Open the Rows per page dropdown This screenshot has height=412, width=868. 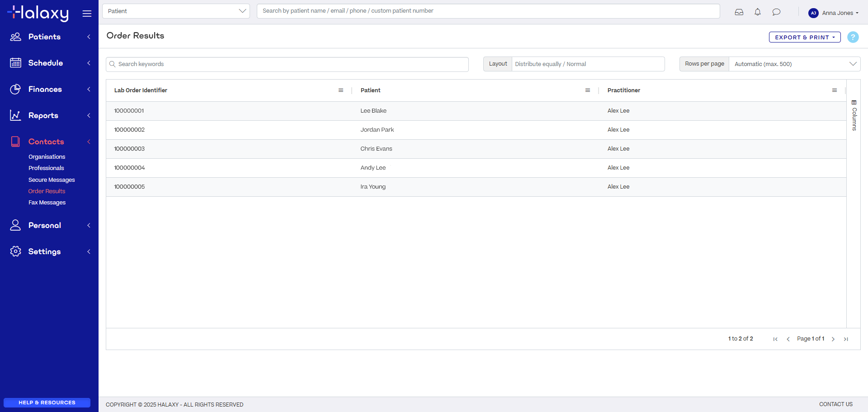pos(794,64)
